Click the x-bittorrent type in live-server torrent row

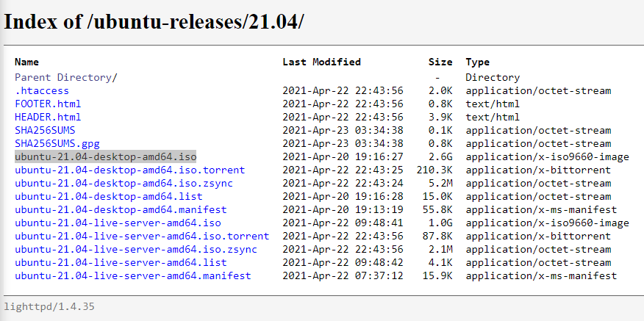(x=538, y=236)
